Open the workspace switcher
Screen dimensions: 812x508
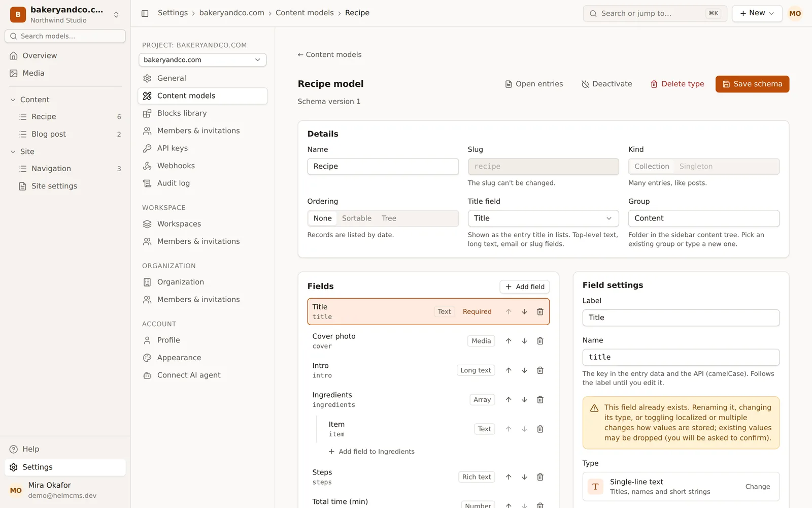65,15
